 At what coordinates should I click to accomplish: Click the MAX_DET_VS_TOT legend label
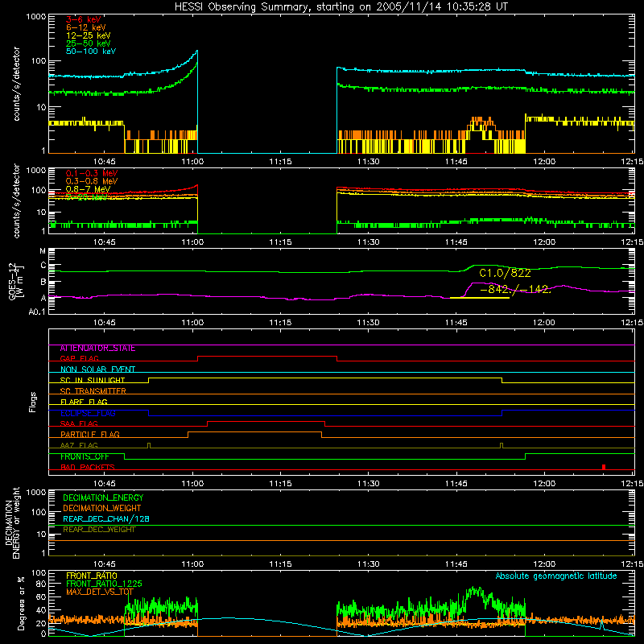(x=100, y=592)
